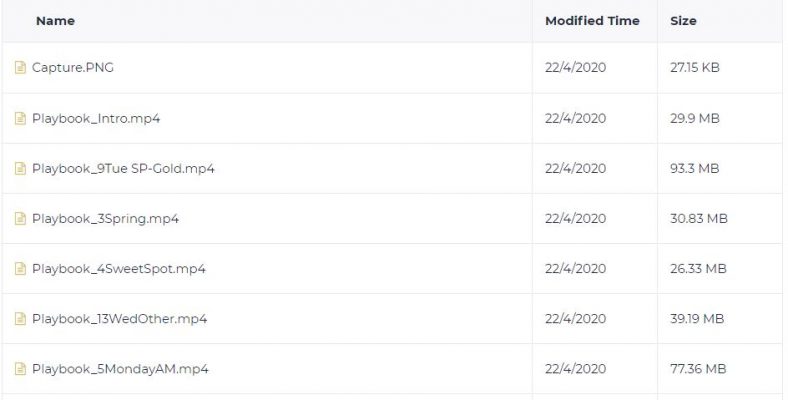The height and width of the screenshot is (400, 788).
Task: Open Playbook_5MondayAM.mp4 file name
Action: coord(120,369)
